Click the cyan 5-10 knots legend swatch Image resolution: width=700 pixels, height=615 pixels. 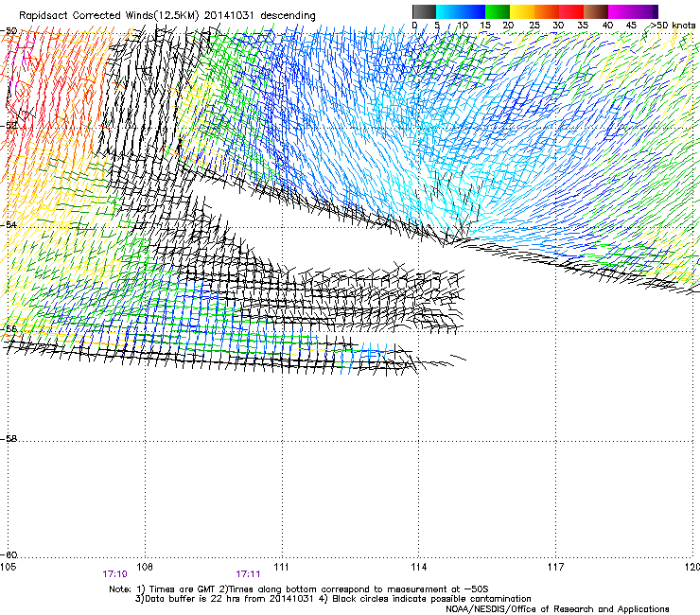pyautogui.click(x=448, y=11)
